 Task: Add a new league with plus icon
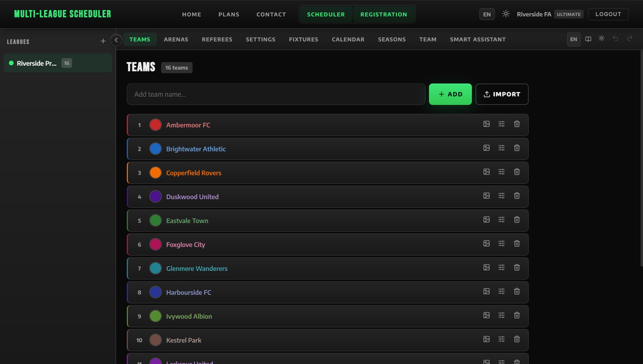click(x=103, y=41)
